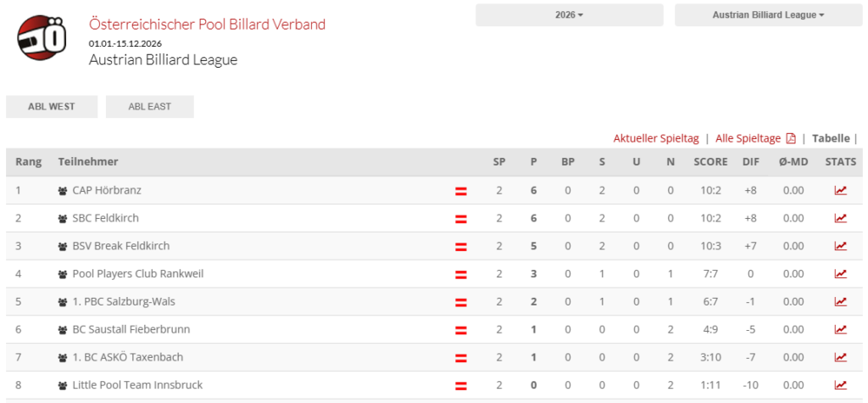Select the Tabelle view
The height and width of the screenshot is (403, 868).
click(831, 138)
